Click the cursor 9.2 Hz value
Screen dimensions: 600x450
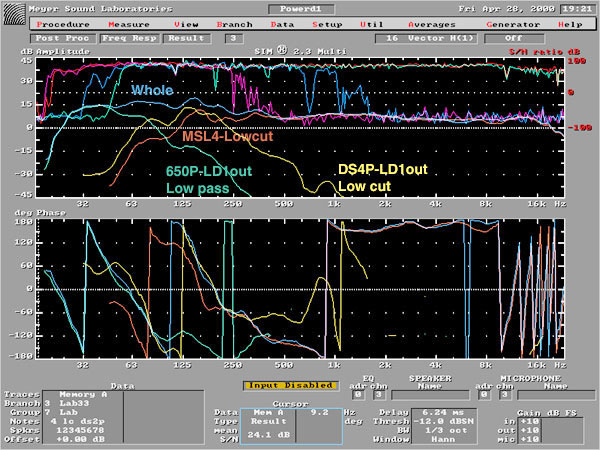pos(319,412)
